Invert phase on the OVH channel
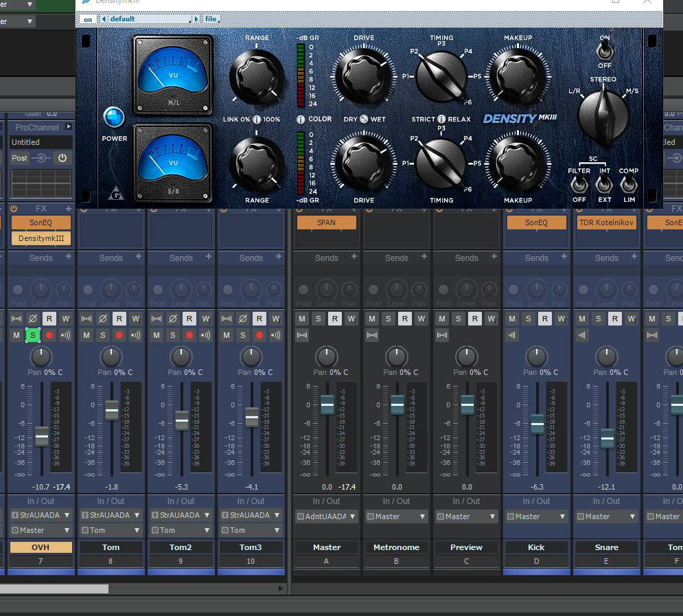Image resolution: width=683 pixels, height=616 pixels. 32,319
